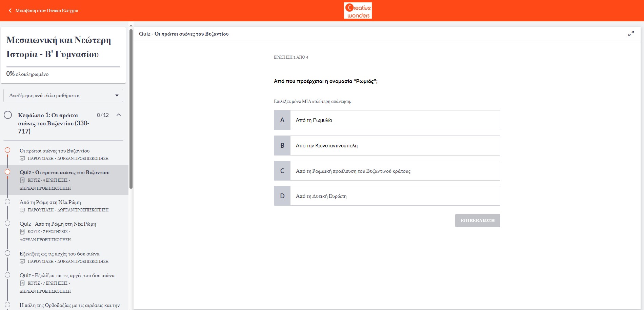Collapse Κεφάλαιο 1 chapter section

point(119,115)
